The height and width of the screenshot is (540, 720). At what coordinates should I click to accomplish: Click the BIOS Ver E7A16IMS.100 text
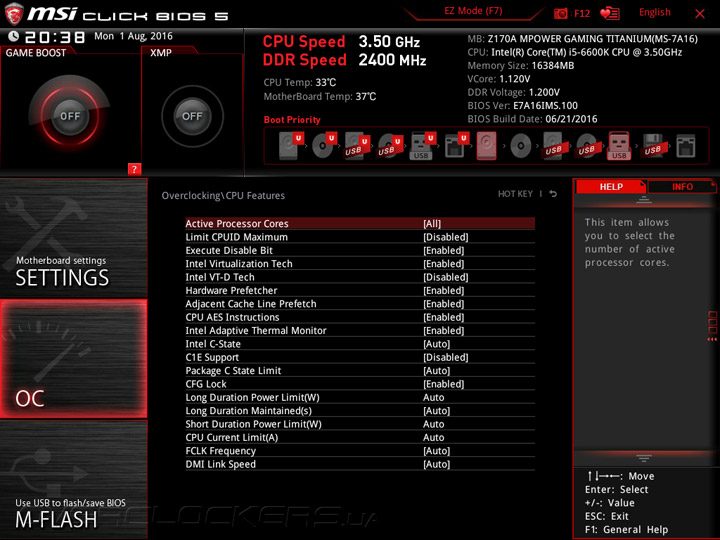pos(523,106)
